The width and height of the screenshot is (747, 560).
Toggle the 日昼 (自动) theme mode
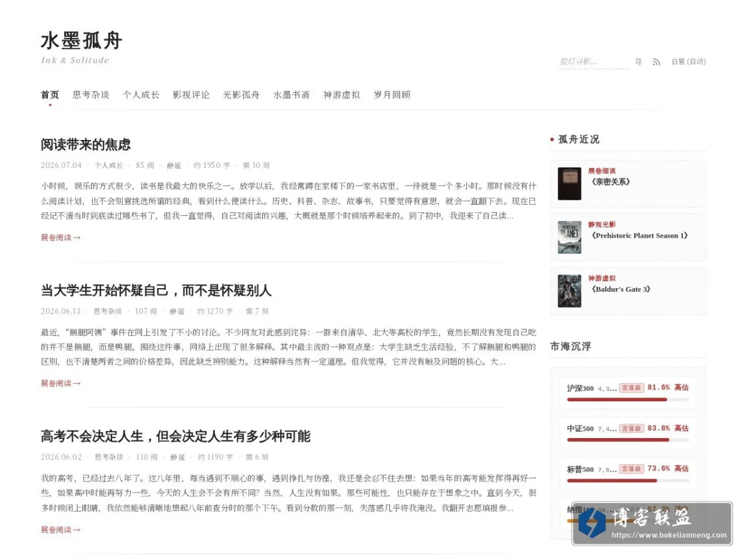point(688,62)
